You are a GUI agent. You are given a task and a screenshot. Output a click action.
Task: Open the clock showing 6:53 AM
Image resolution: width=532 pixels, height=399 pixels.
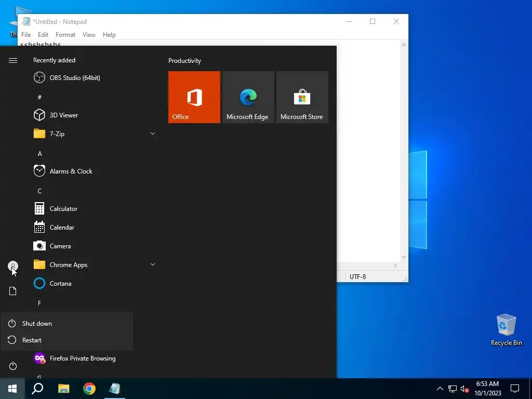pyautogui.click(x=487, y=389)
